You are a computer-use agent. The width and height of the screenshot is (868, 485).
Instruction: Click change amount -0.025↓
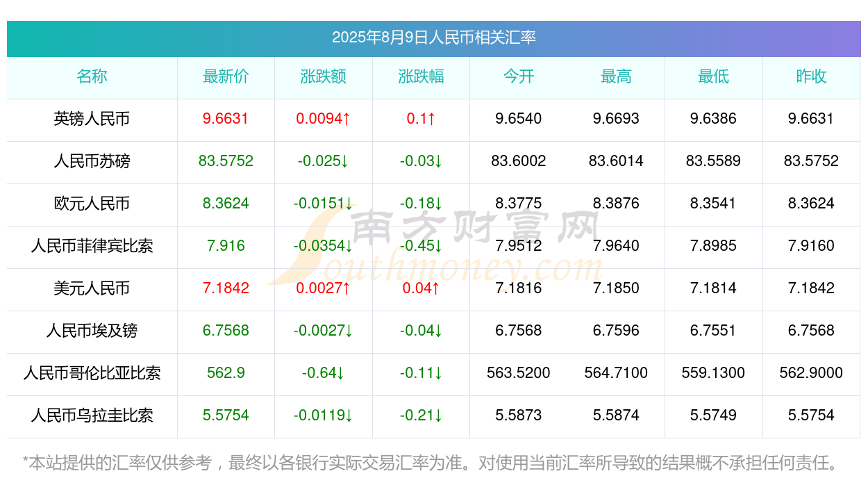coord(324,161)
